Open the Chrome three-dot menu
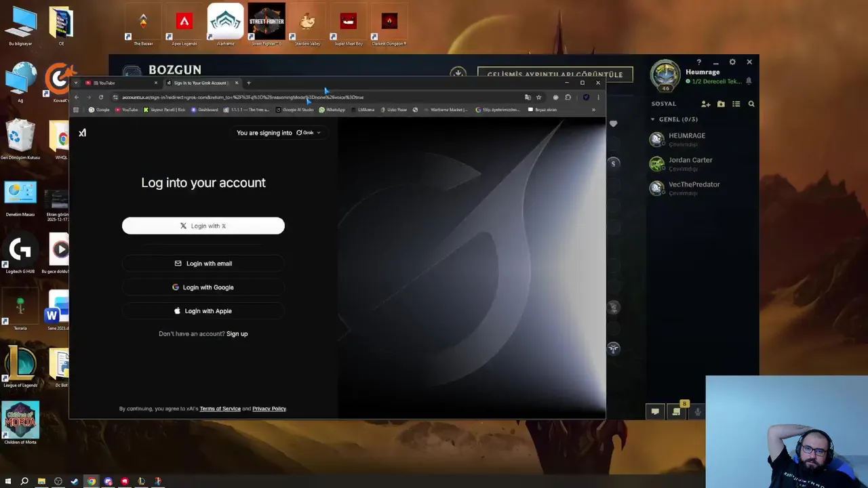The image size is (868, 488). (x=598, y=97)
